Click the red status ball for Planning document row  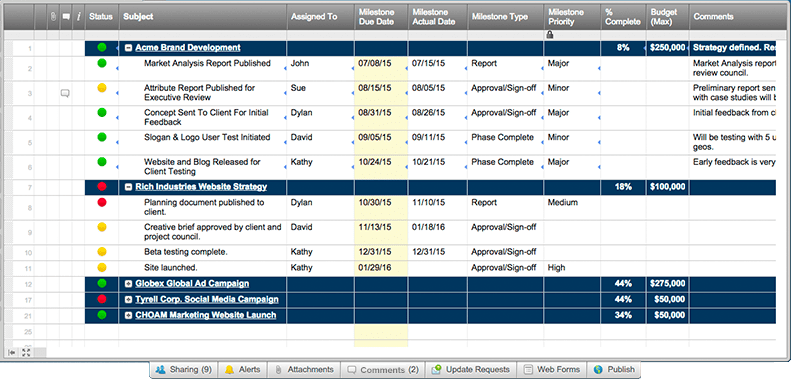click(102, 202)
